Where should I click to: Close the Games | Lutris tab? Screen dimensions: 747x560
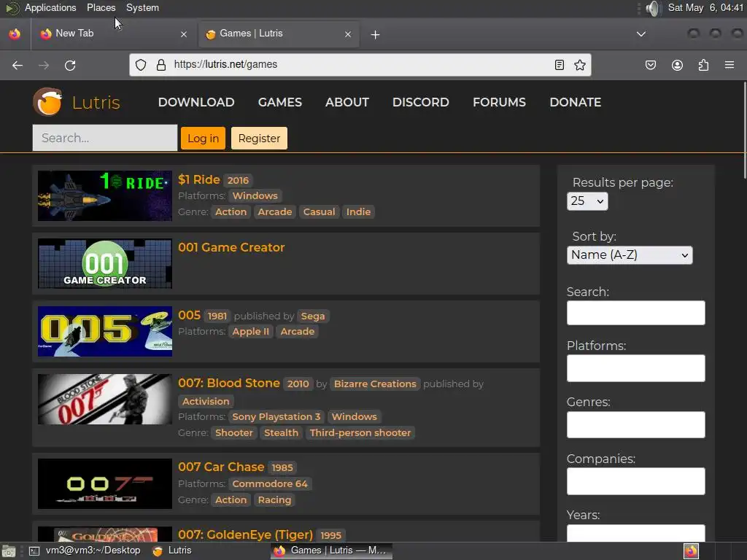tap(348, 34)
